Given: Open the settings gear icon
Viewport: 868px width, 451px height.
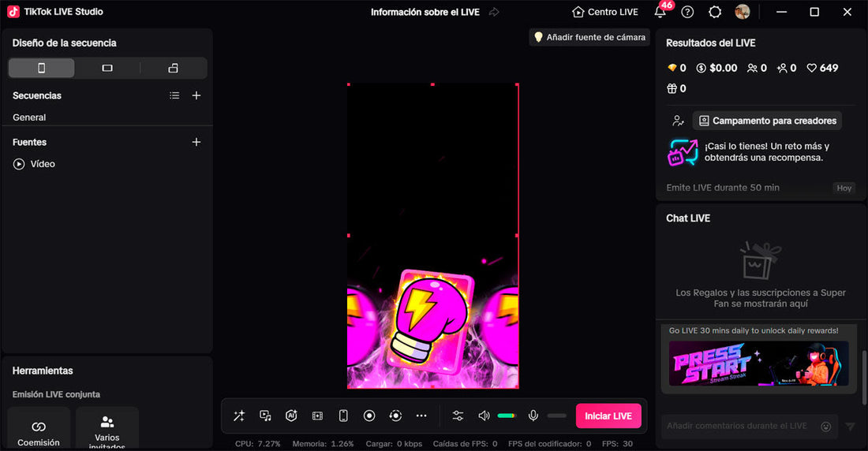Looking at the screenshot, I should point(715,12).
